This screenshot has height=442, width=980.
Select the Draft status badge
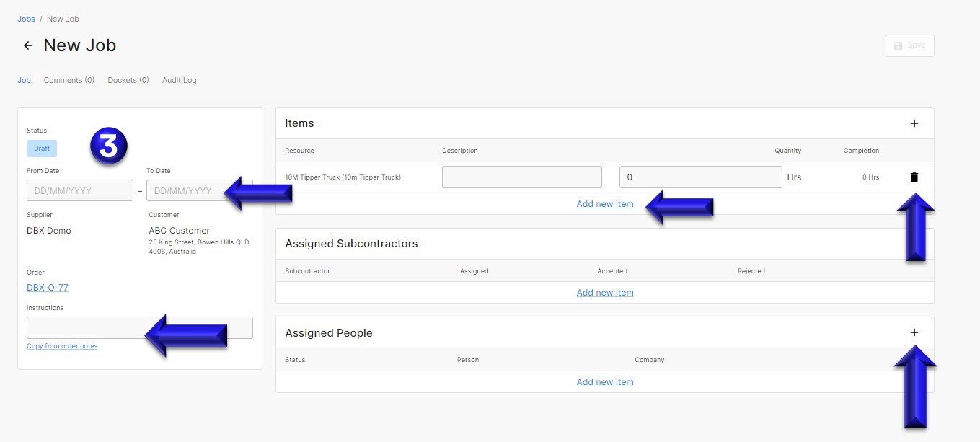[x=41, y=148]
